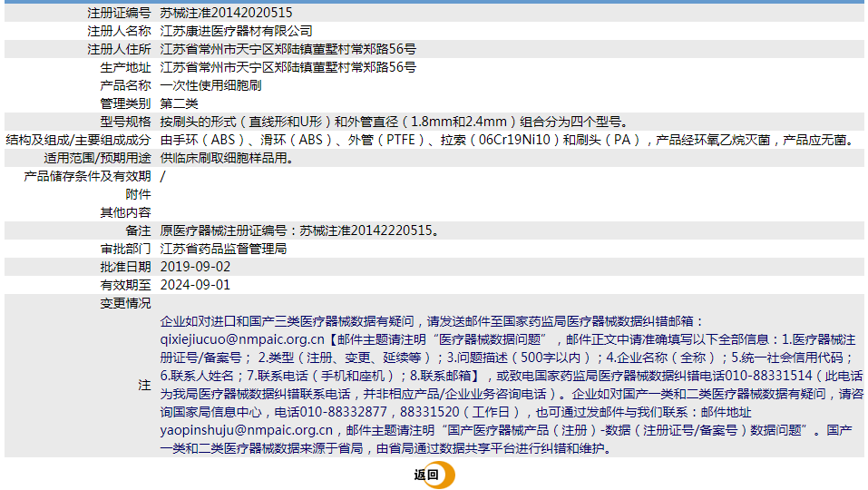Click the 其他内容 label

point(126,212)
